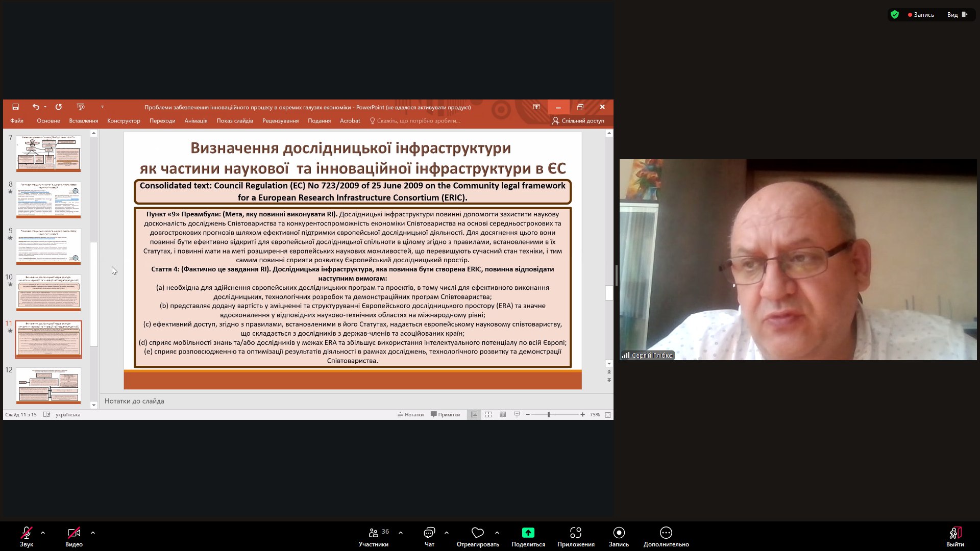Open the Анімація ribbon tab in PowerPoint
This screenshot has width=980, height=551.
(x=195, y=121)
